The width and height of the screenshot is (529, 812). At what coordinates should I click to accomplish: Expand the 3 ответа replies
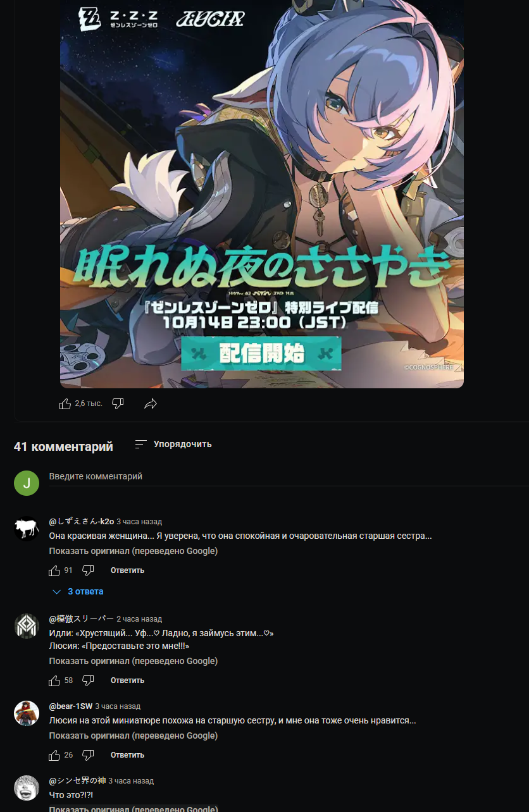78,591
